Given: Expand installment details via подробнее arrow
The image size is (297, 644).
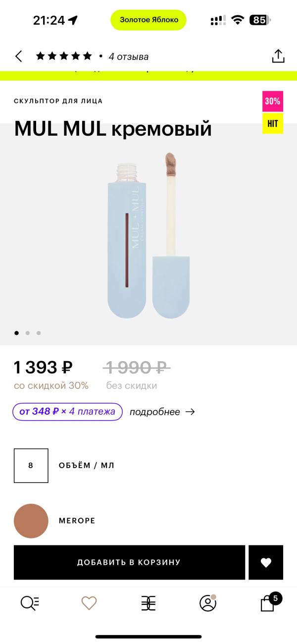Looking at the screenshot, I should click(x=162, y=412).
